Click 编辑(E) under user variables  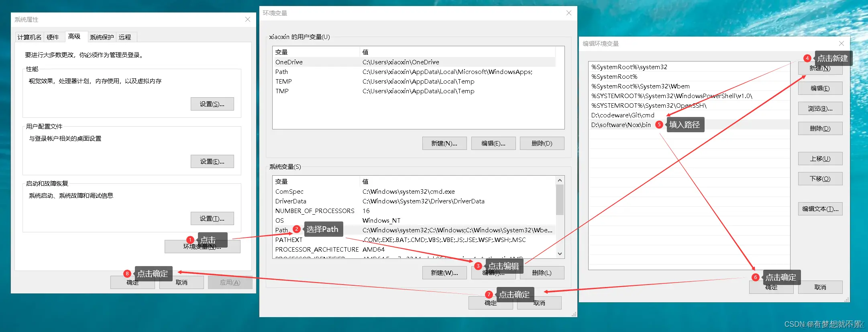click(493, 143)
